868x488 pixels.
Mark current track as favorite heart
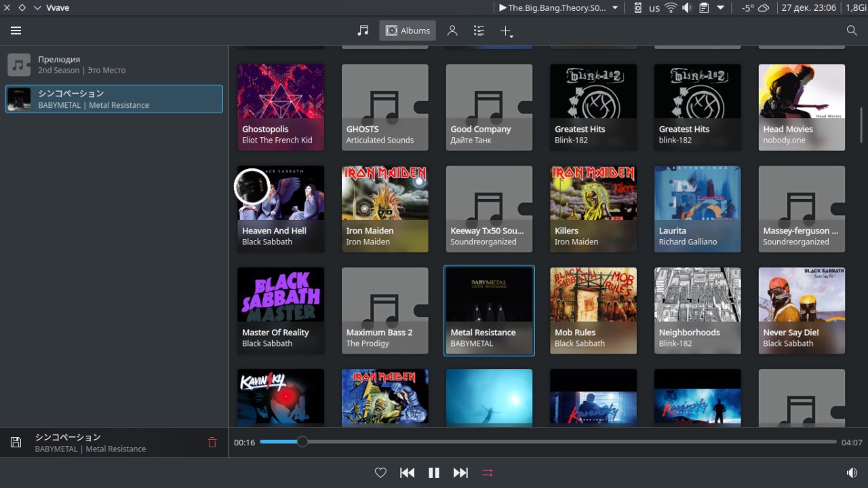coord(380,473)
